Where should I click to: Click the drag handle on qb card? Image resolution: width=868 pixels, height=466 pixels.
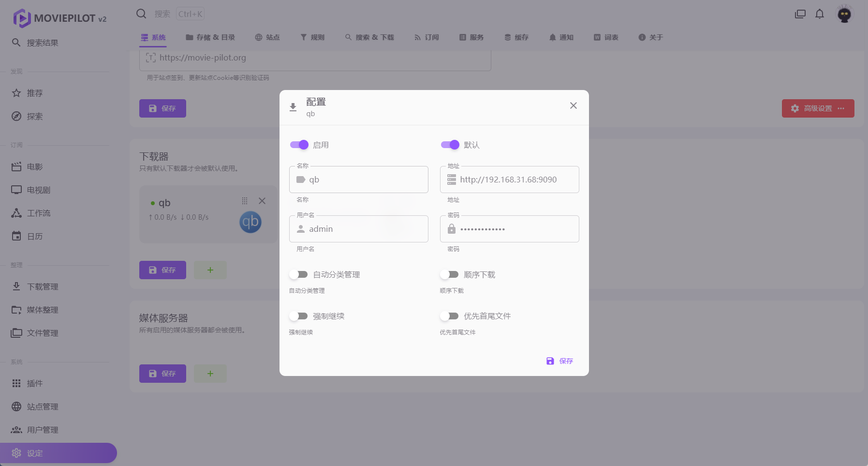pos(245,201)
